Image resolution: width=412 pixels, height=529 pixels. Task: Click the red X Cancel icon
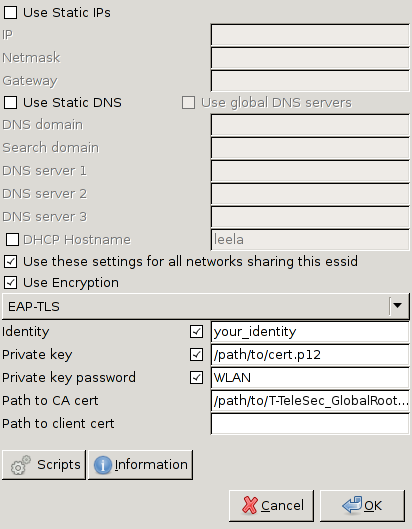250,505
